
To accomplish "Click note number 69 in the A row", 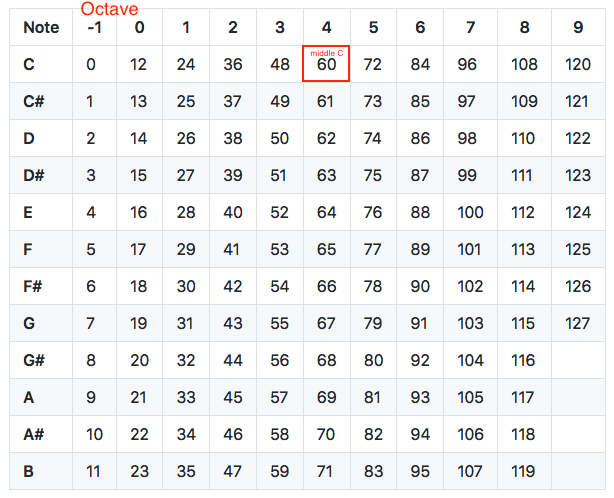I will tap(326, 397).
